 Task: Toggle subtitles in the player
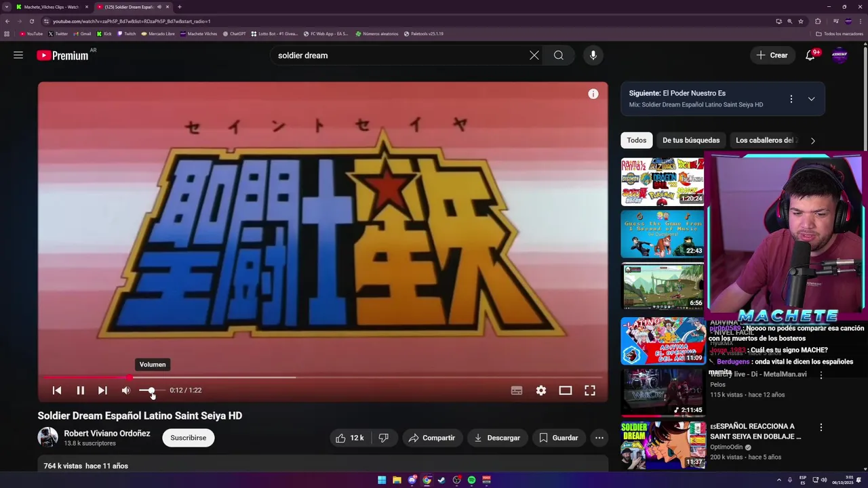[517, 390]
